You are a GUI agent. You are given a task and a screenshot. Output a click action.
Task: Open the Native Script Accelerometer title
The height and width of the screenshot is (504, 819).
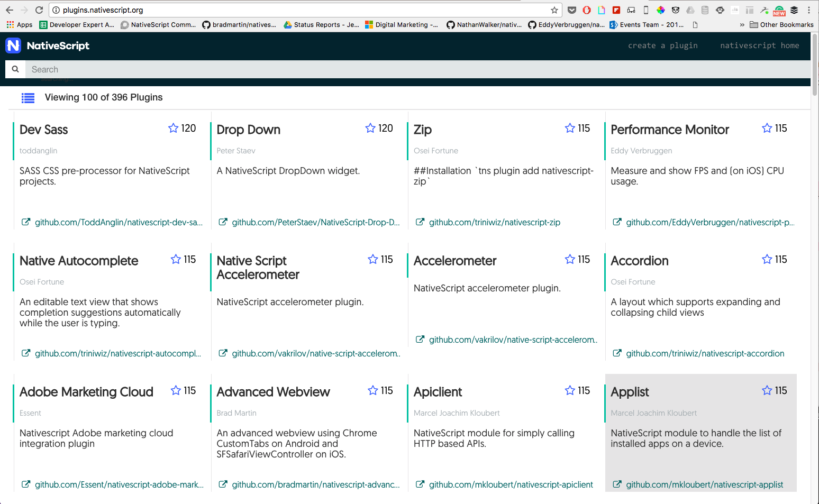point(258,268)
